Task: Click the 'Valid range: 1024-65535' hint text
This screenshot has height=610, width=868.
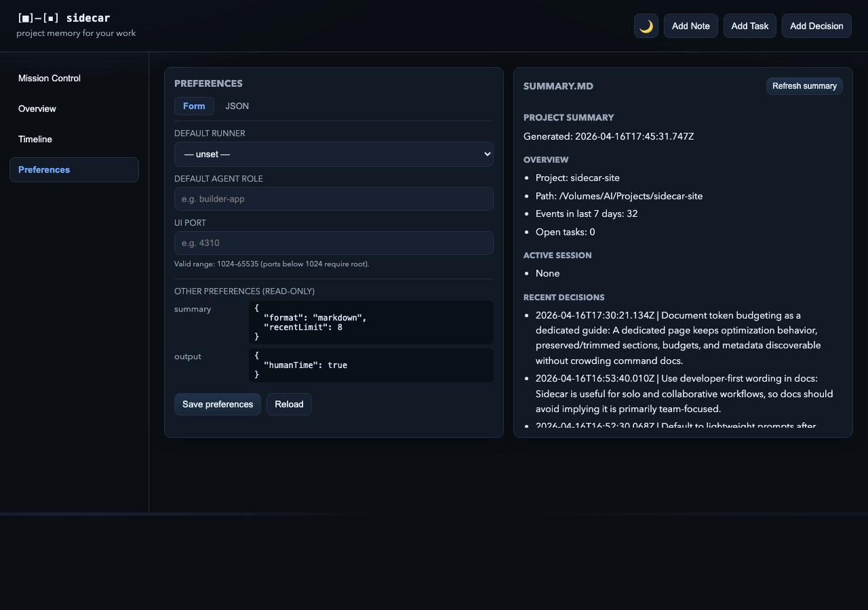Action: click(x=272, y=264)
